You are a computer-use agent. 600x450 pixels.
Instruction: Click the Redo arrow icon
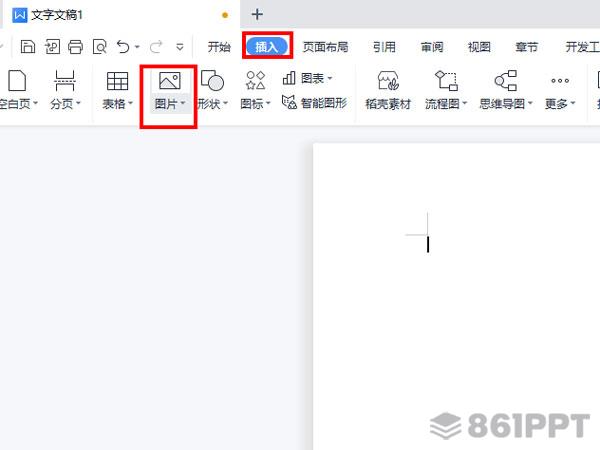point(156,47)
